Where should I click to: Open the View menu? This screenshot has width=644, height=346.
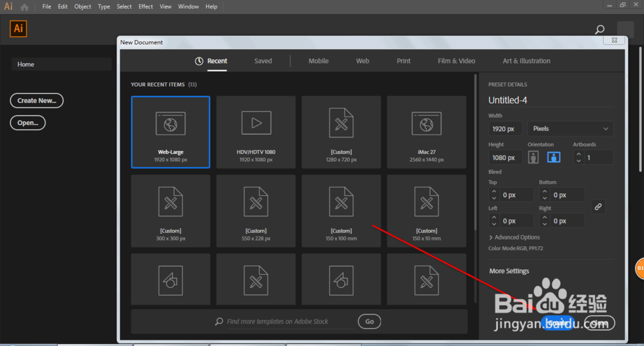click(x=166, y=6)
